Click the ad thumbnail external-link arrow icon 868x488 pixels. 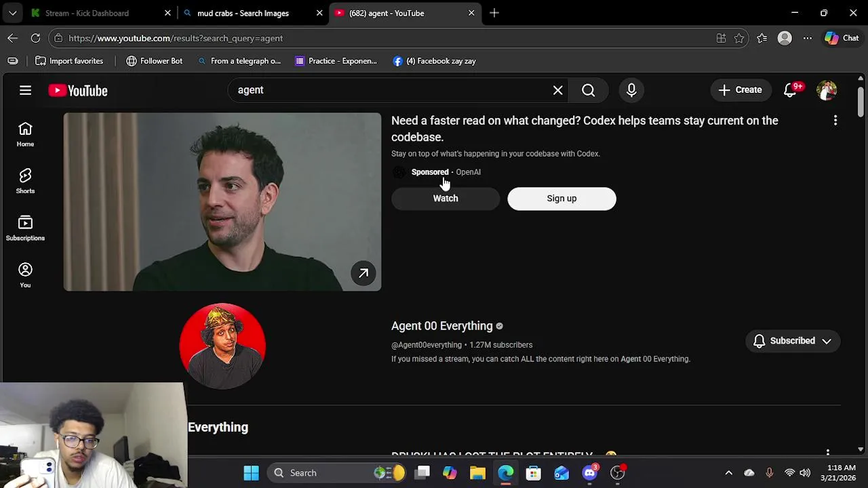tap(363, 273)
